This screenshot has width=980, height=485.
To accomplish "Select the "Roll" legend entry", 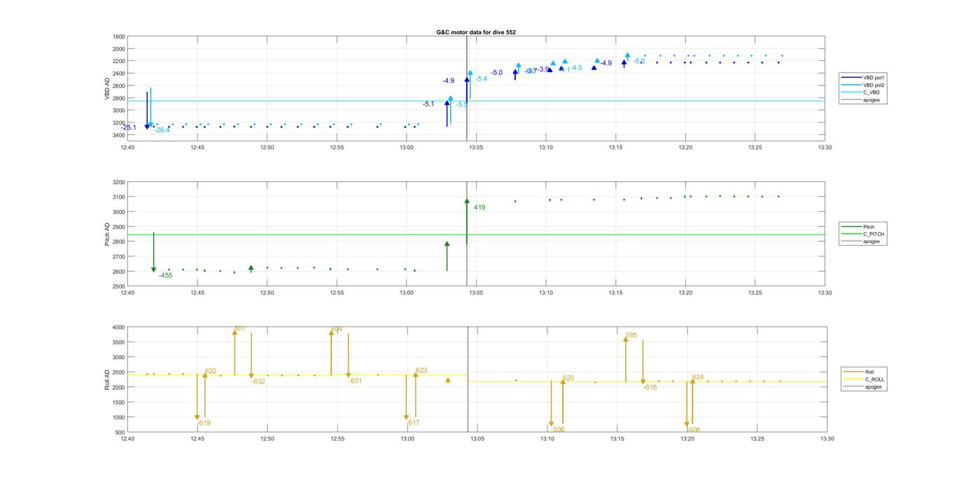I will click(860, 372).
